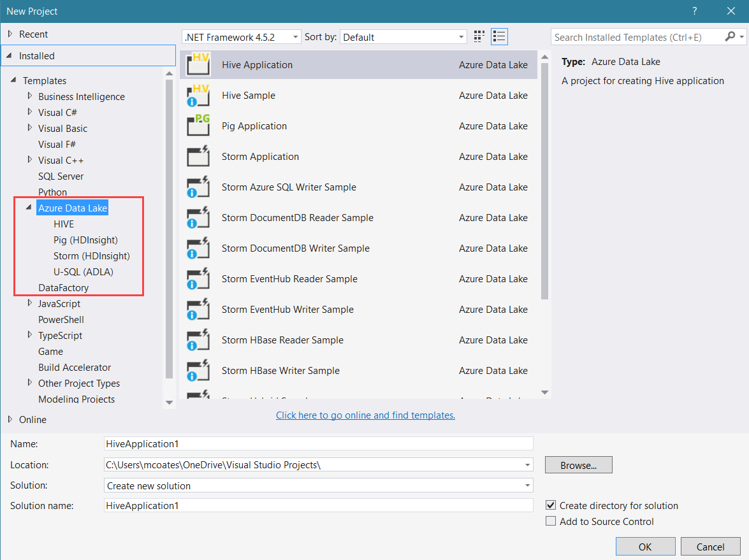Select SQL Server template category
The height and width of the screenshot is (560, 749).
(x=61, y=176)
